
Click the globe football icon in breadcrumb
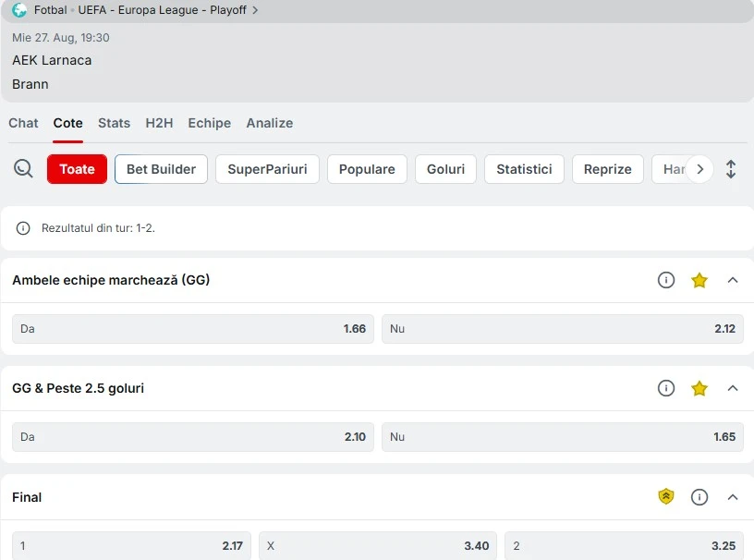[x=19, y=10]
